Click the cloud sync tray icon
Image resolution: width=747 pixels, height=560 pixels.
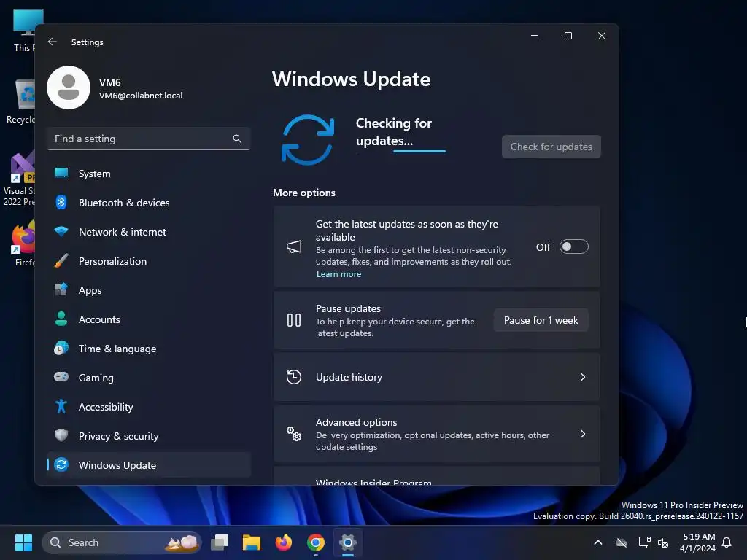pyautogui.click(x=622, y=542)
